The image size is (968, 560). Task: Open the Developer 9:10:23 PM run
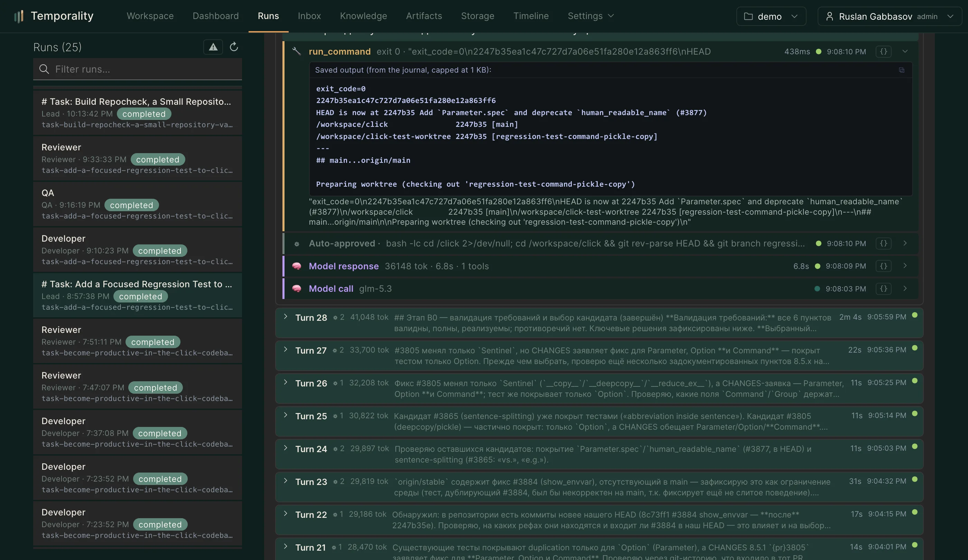pyautogui.click(x=138, y=250)
